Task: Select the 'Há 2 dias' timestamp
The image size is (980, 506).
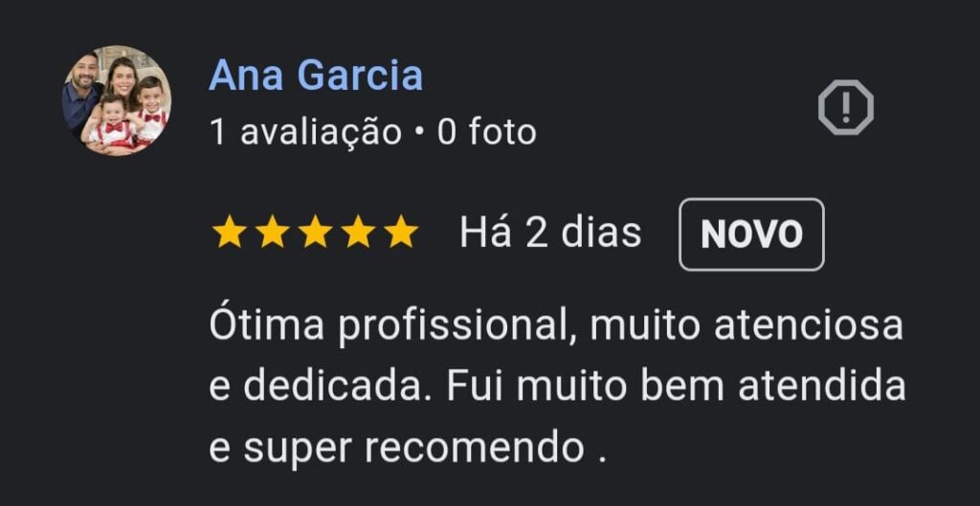Action: point(550,233)
